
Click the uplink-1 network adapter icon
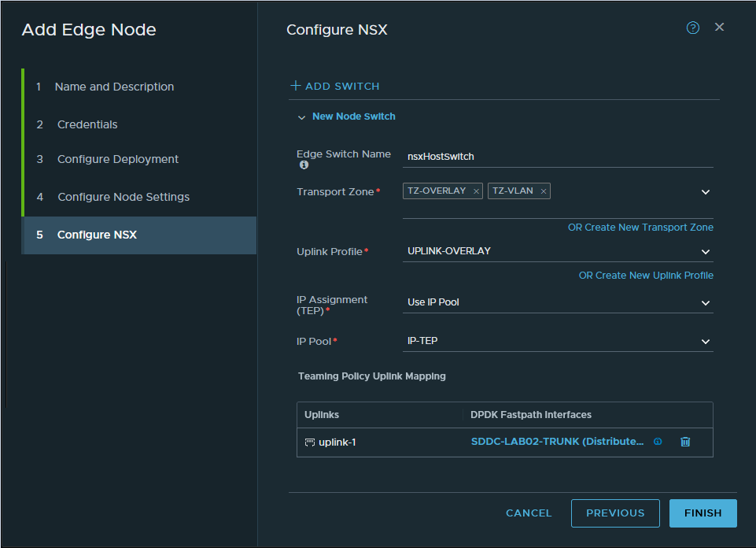[x=310, y=442]
